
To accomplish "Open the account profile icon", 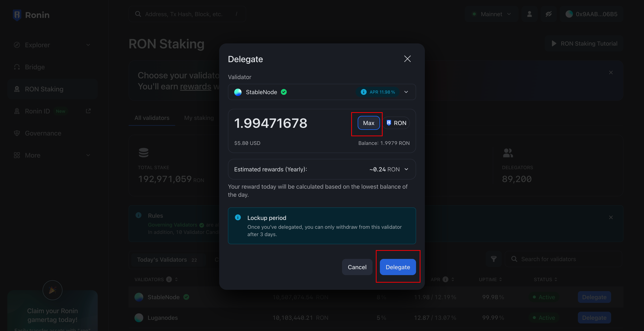I will pyautogui.click(x=529, y=14).
